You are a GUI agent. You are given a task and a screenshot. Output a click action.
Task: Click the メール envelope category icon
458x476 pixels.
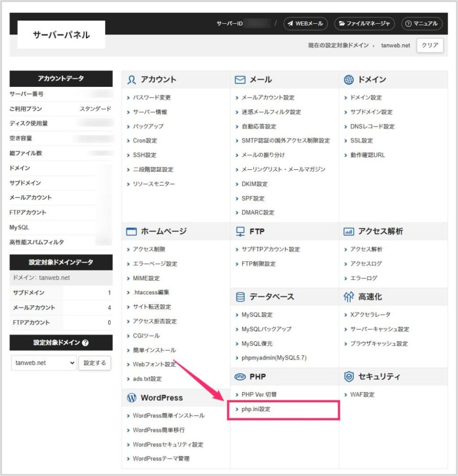coord(241,79)
